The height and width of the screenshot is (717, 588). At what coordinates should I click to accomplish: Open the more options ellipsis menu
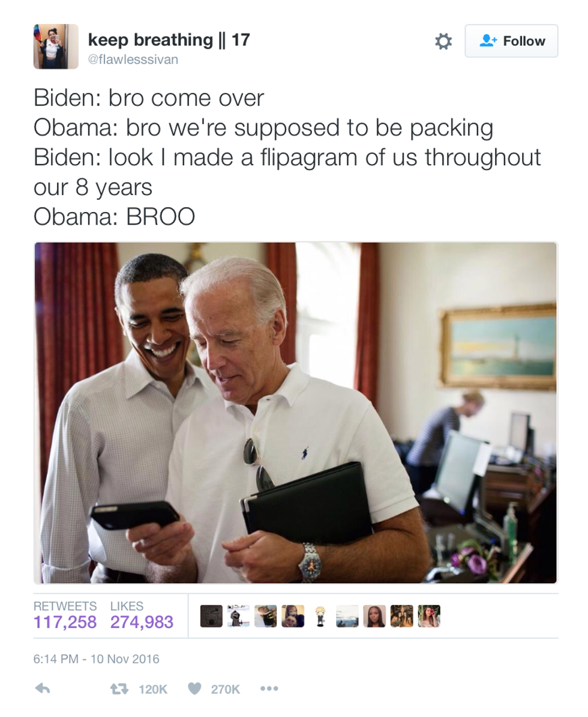[x=269, y=689]
